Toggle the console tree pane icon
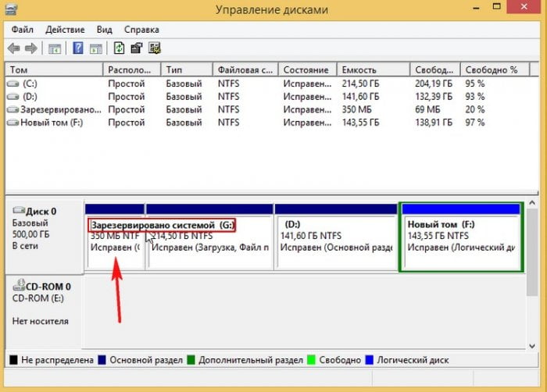Viewport: 547px width, 392px height. coord(55,48)
